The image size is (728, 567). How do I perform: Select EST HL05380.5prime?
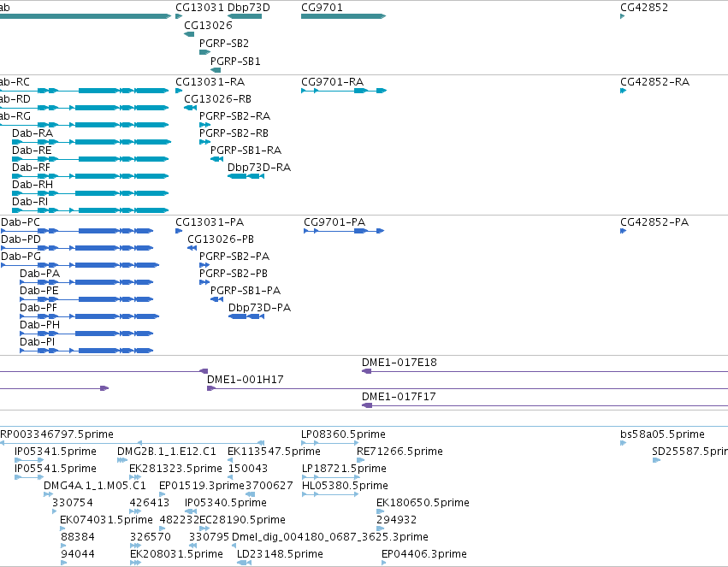[345, 486]
